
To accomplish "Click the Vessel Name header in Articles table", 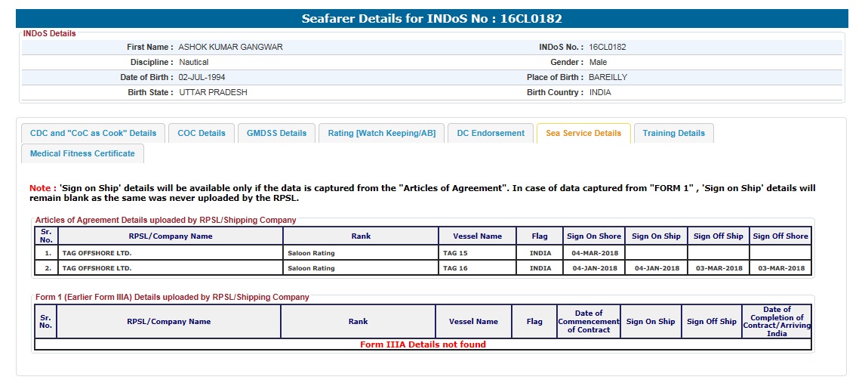I will pyautogui.click(x=477, y=236).
